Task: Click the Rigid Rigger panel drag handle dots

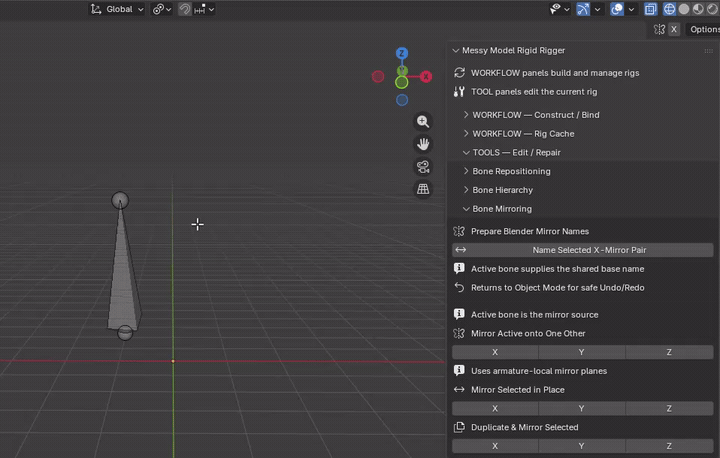Action: click(709, 51)
